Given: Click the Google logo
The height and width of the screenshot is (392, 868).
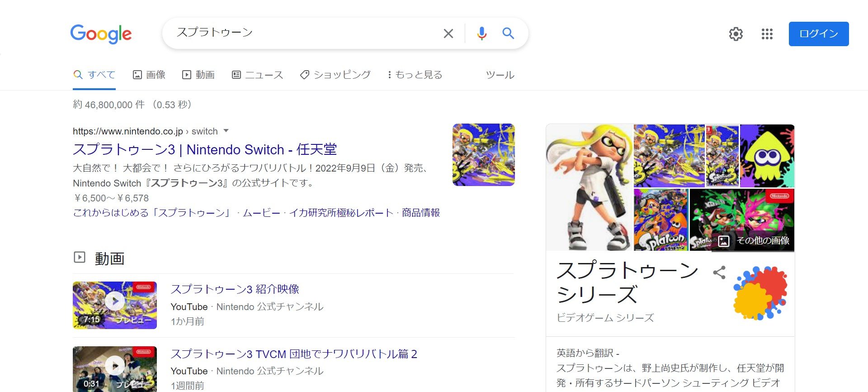Looking at the screenshot, I should (101, 34).
